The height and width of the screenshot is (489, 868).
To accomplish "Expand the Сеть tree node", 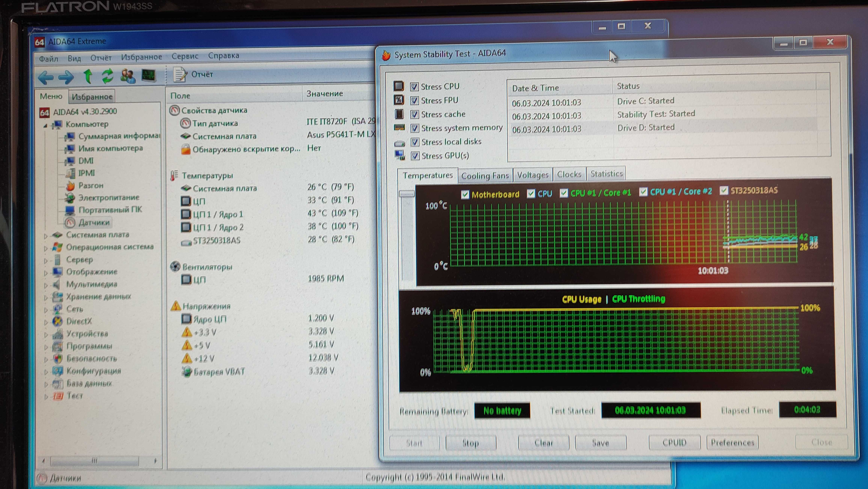I will pyautogui.click(x=46, y=310).
